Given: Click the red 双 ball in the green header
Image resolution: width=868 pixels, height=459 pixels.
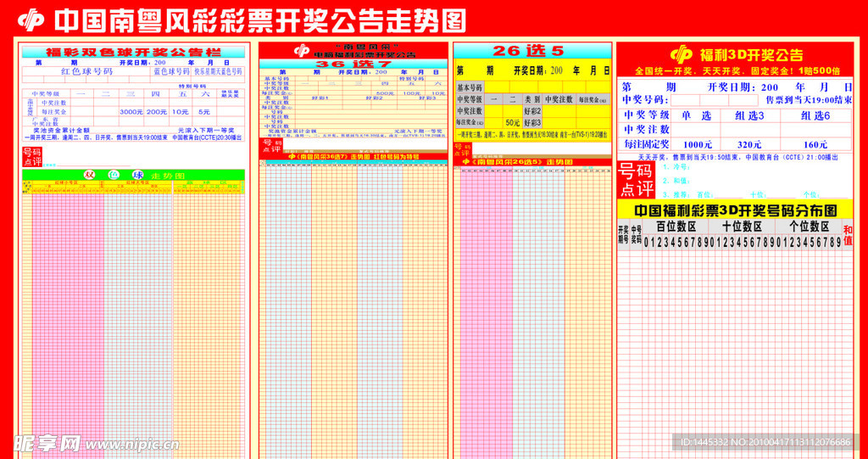Looking at the screenshot, I should click(x=90, y=175).
